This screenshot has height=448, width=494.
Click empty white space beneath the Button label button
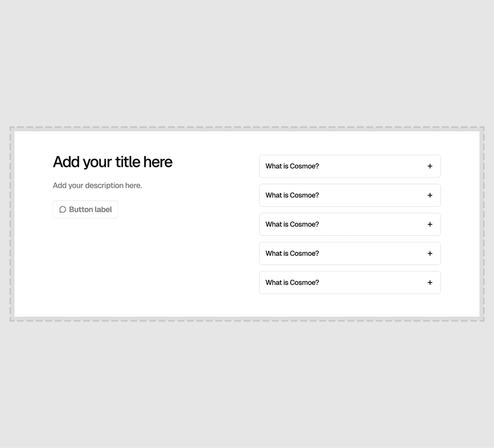click(x=109, y=265)
